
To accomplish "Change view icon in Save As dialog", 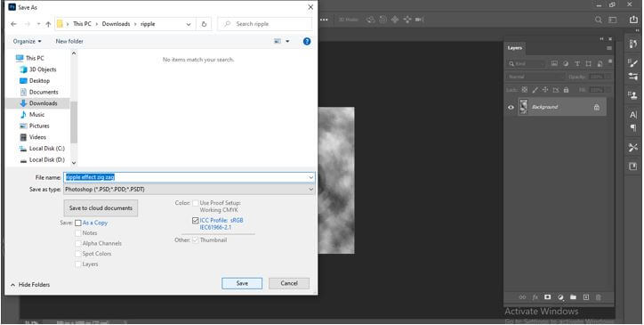I will (x=278, y=42).
